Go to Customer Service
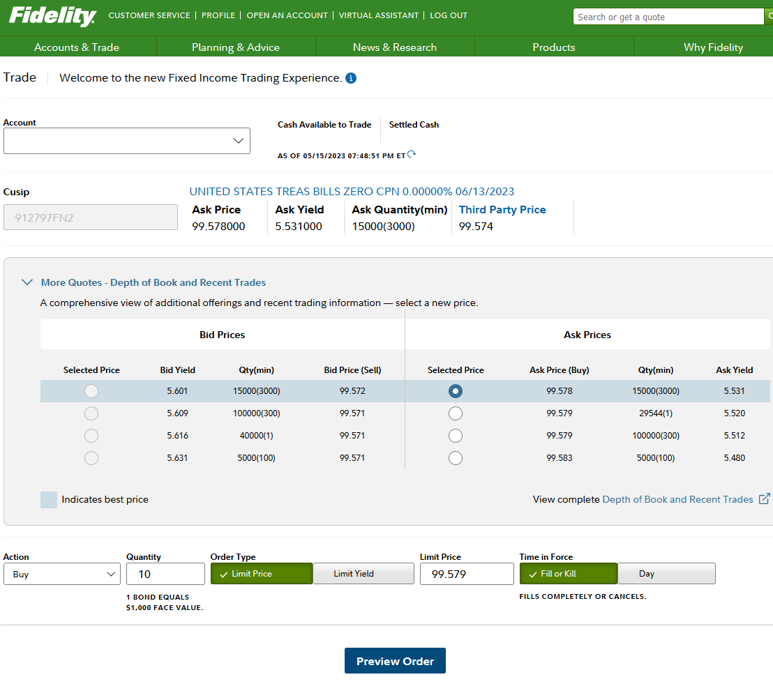The height and width of the screenshot is (700, 773). pyautogui.click(x=149, y=15)
